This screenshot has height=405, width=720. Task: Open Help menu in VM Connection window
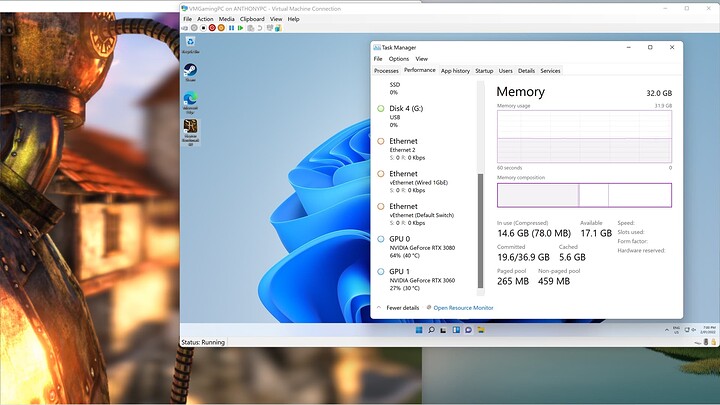pos(293,19)
